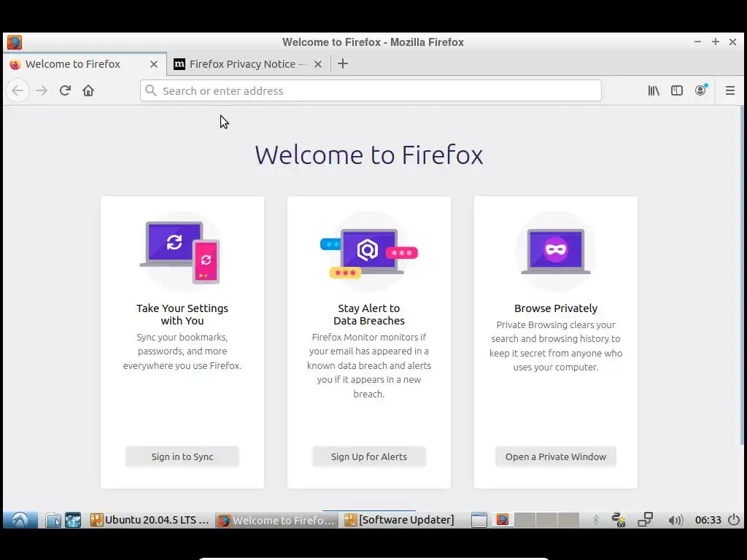747x560 pixels.
Task: Click the 06:33 clock
Action: pos(708,519)
